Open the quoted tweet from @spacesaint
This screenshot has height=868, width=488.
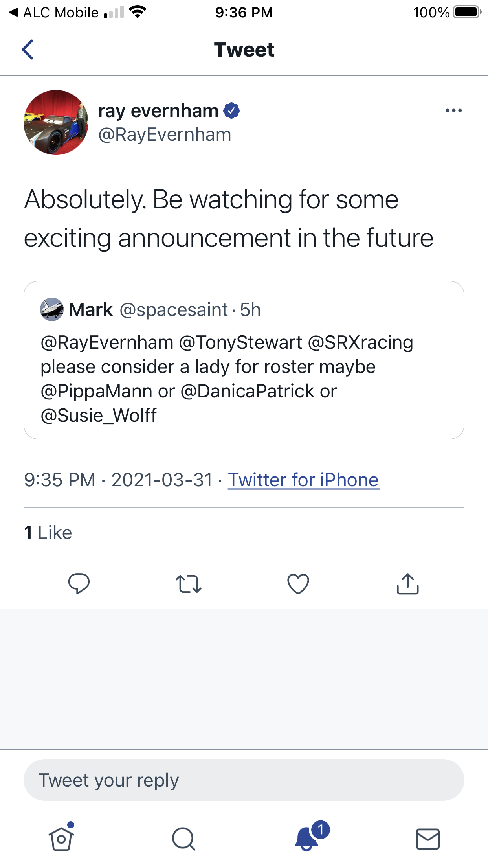point(244,377)
